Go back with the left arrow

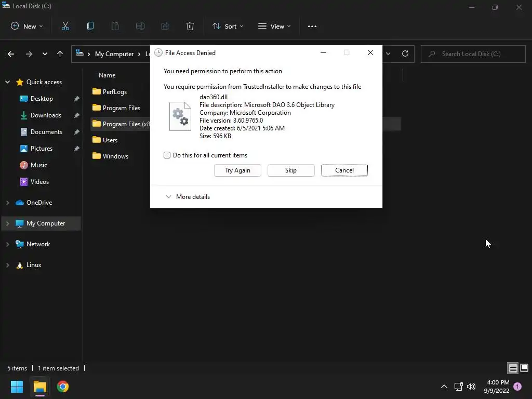[x=11, y=54]
